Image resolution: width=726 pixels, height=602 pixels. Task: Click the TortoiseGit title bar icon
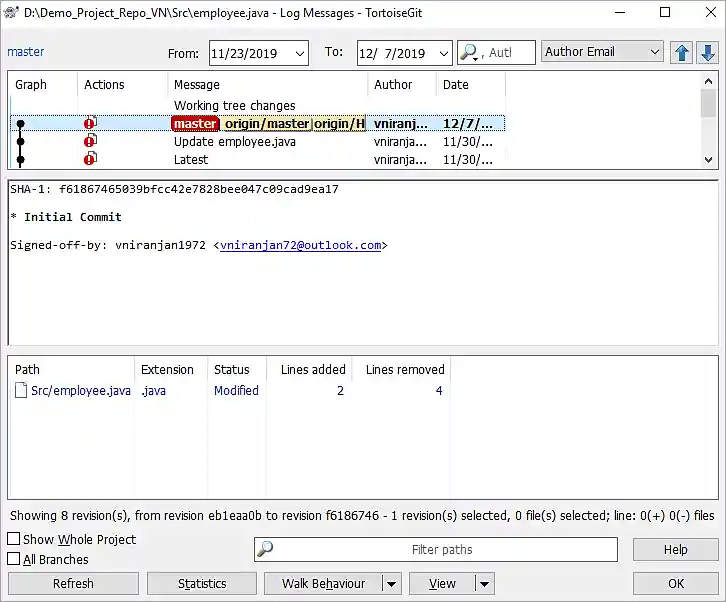[x=12, y=13]
